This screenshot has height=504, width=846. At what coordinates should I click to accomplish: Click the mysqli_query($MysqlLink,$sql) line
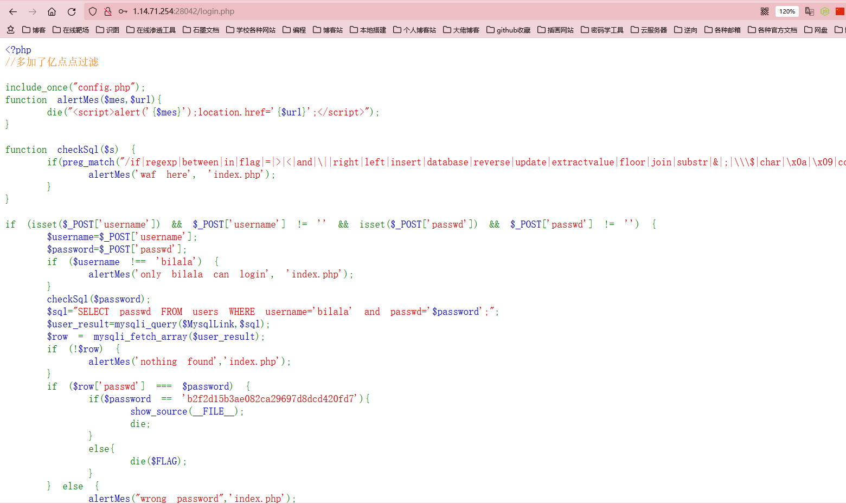coord(158,324)
